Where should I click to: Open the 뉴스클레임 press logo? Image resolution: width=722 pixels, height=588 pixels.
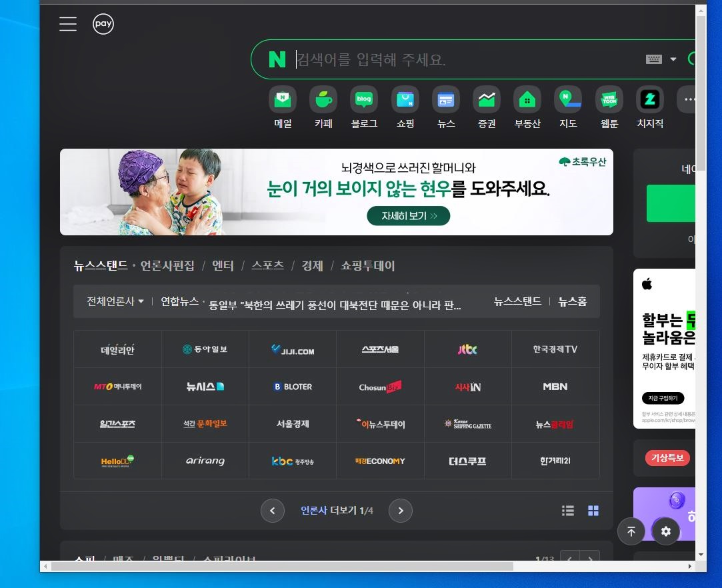555,424
